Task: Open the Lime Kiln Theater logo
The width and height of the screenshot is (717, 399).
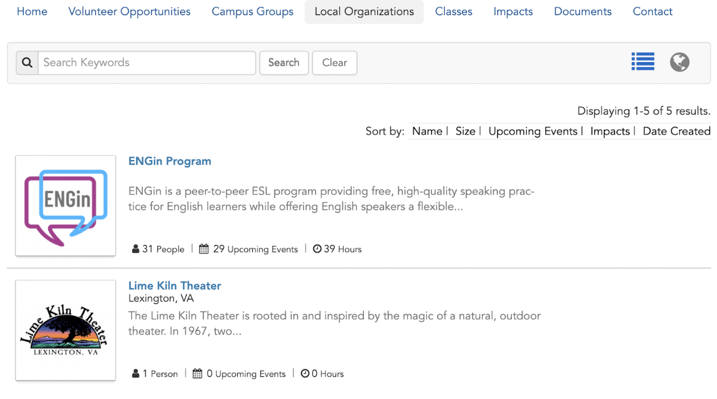Action: click(65, 330)
